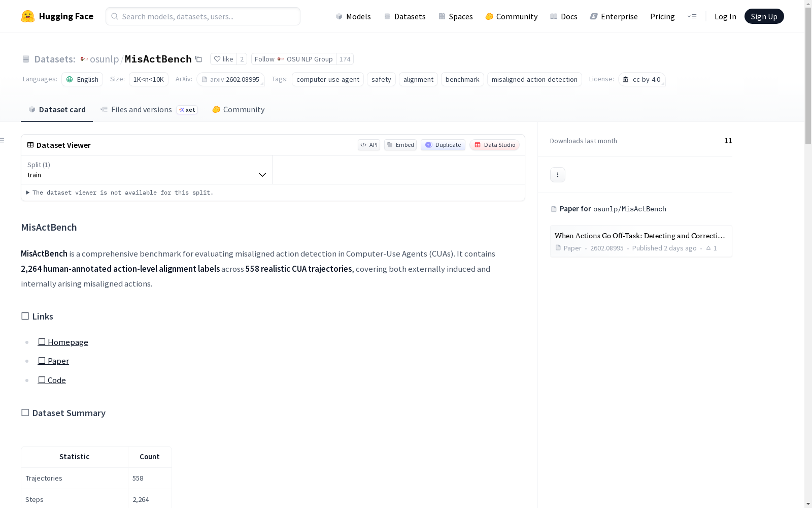The height and width of the screenshot is (508, 812).
Task: Open the Homepage link
Action: coord(63,342)
